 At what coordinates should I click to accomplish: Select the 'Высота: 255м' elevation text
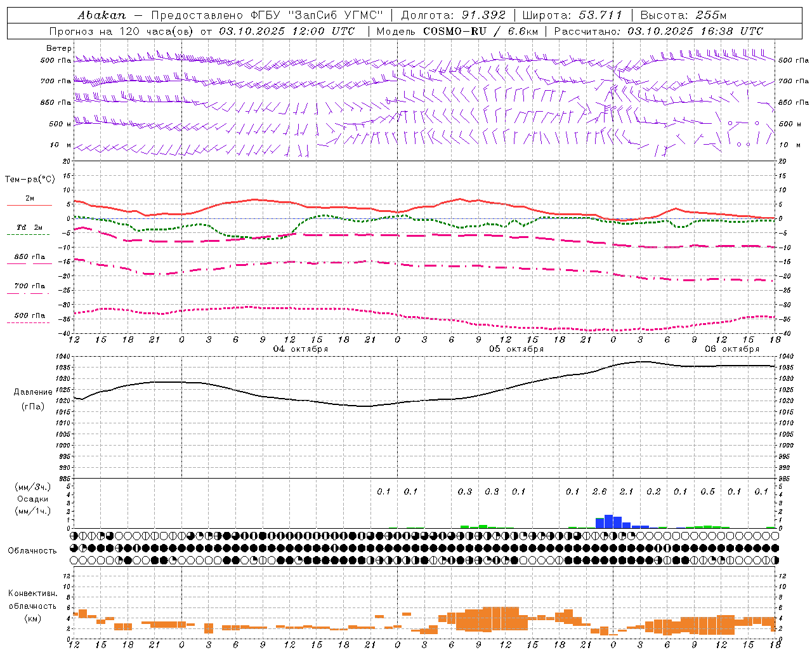click(683, 15)
